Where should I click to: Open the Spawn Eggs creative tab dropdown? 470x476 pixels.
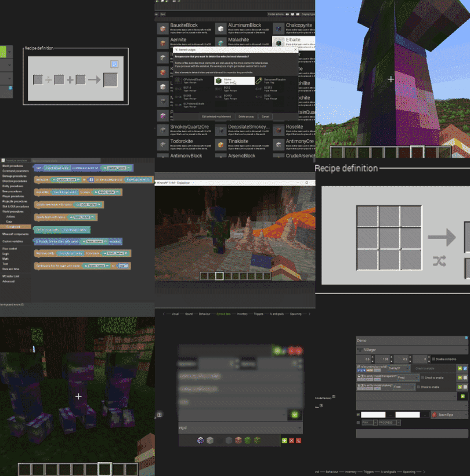449,415
